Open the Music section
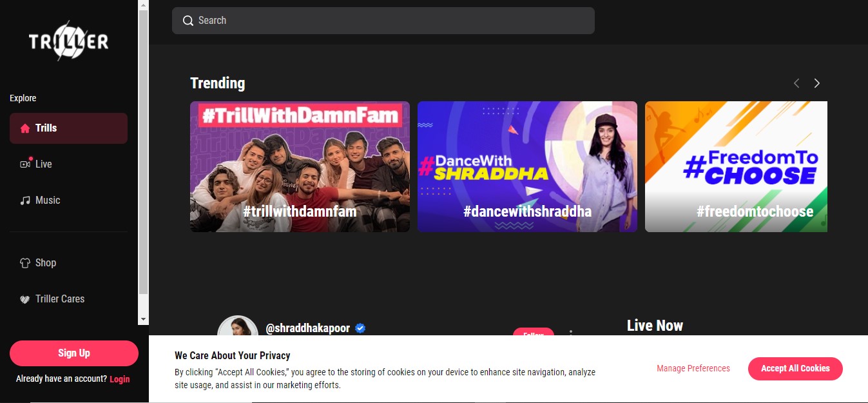This screenshot has height=403, width=868. 68,201
